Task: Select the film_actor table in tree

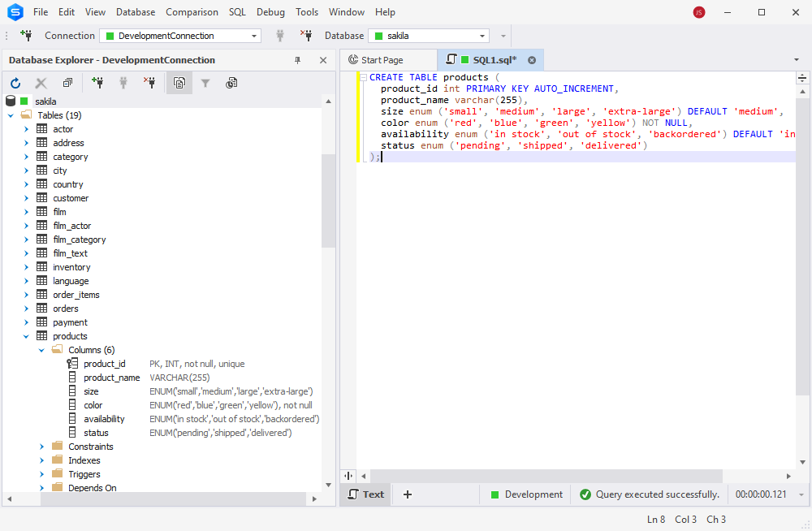Action: pos(71,226)
